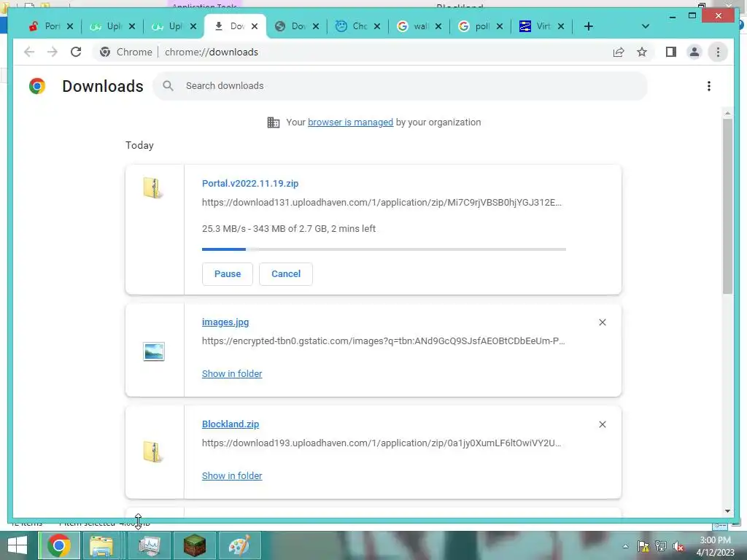Switch to the wall Google tab

tap(414, 26)
